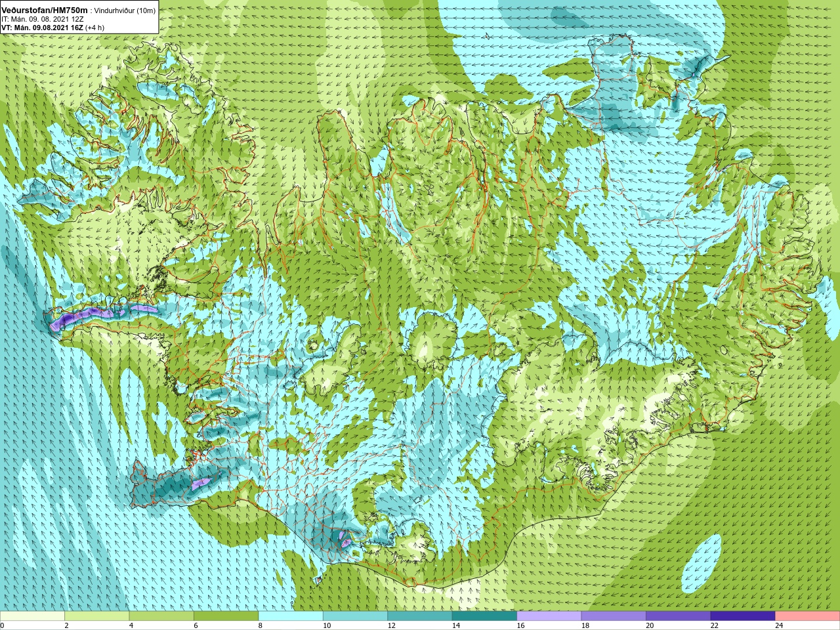Pick the dark teal 14–16 legend swatch
The width and height of the screenshot is (840, 630).
(484, 616)
